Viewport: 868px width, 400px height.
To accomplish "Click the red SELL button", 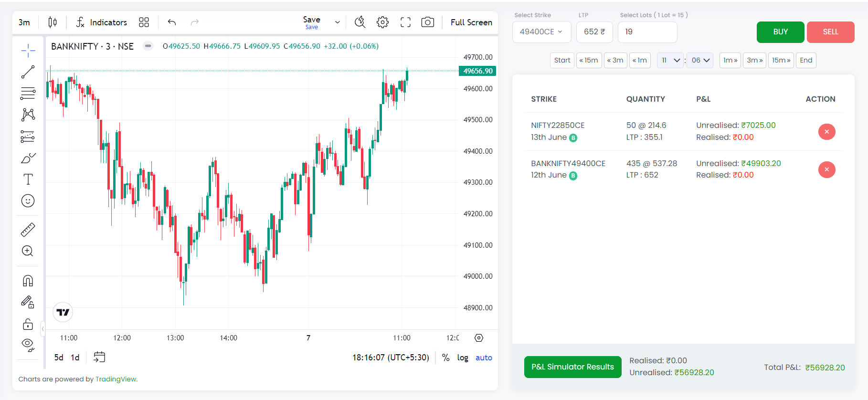I will tap(830, 32).
